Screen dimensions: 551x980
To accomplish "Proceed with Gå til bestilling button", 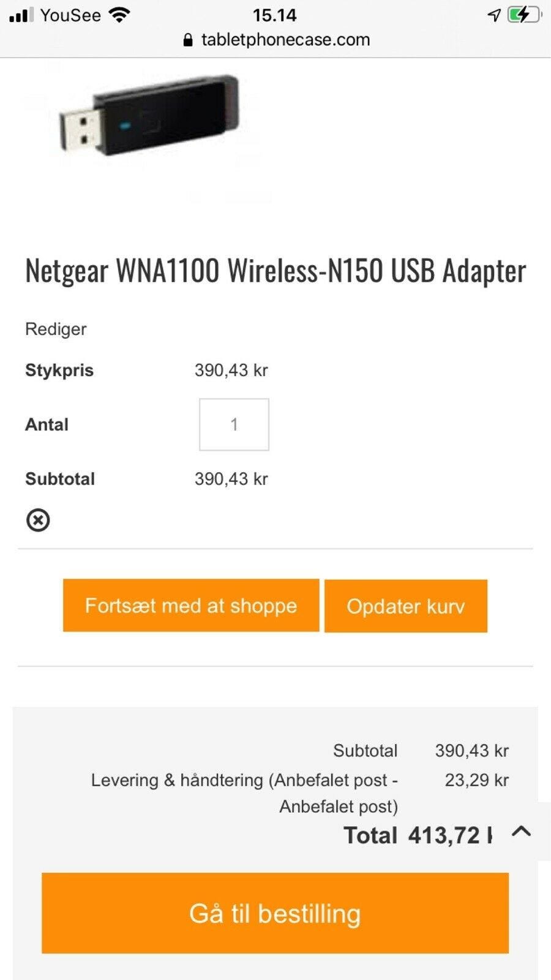I will point(275,913).
